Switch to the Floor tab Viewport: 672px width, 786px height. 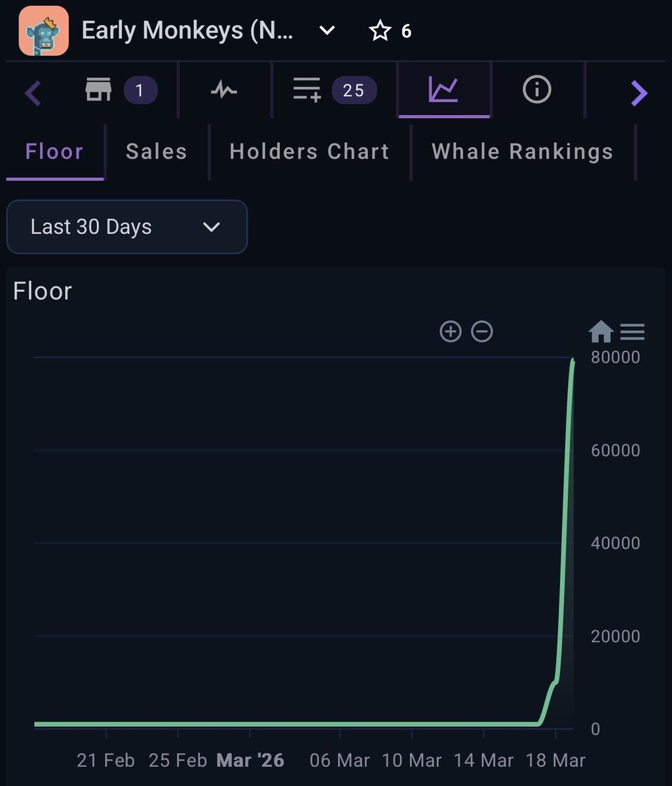(54, 151)
